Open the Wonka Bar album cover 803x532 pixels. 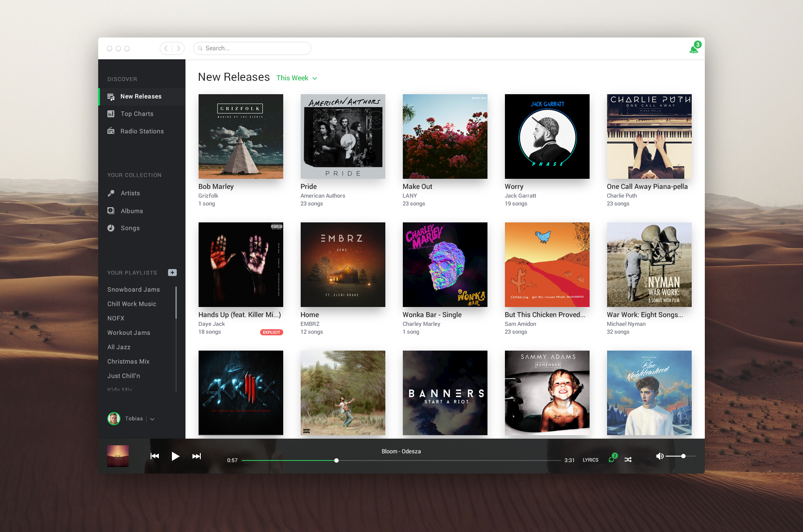(x=445, y=265)
